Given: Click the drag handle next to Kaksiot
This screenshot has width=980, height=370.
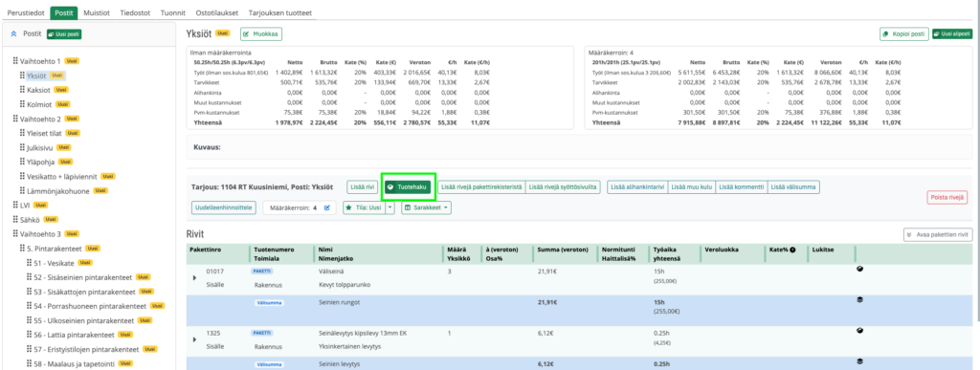Looking at the screenshot, I should point(23,90).
